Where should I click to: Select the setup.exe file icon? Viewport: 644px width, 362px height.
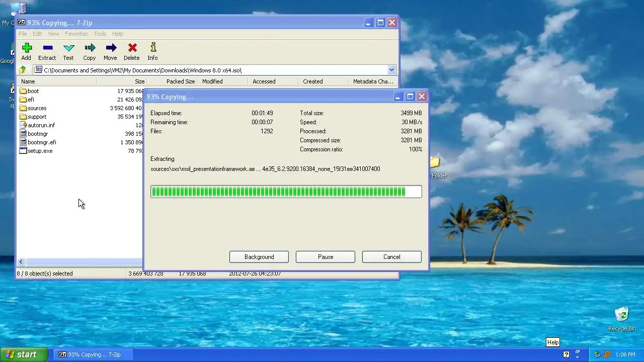pos(23,151)
